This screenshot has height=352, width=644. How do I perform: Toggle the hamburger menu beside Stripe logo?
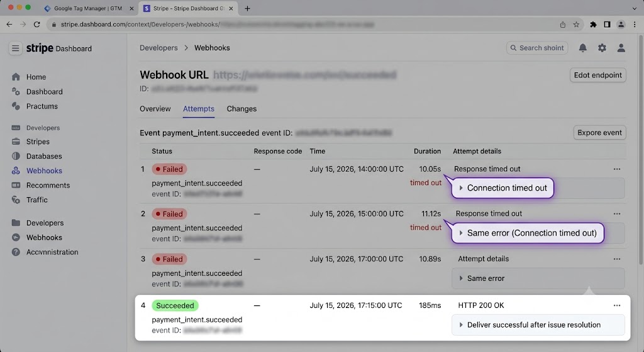coord(15,48)
